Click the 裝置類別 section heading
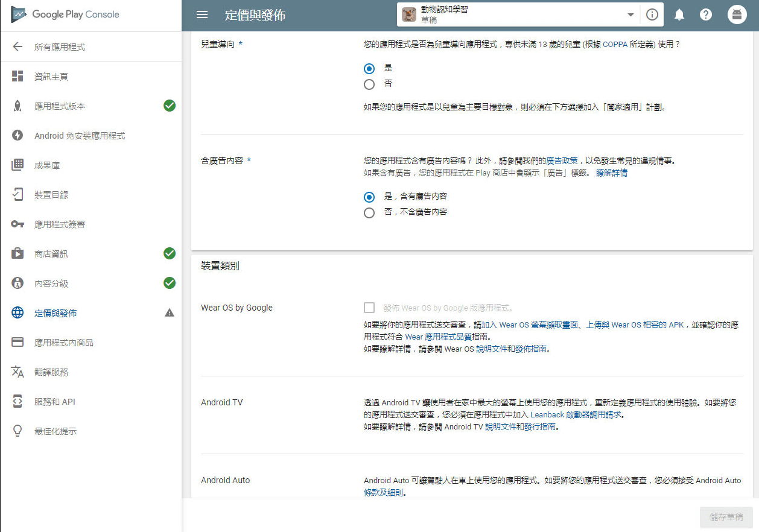759x532 pixels. tap(220, 266)
